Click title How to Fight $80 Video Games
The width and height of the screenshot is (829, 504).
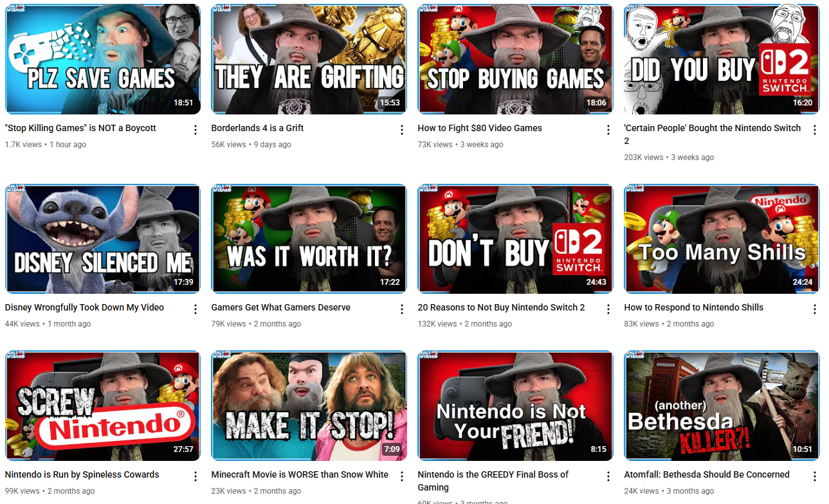point(480,128)
